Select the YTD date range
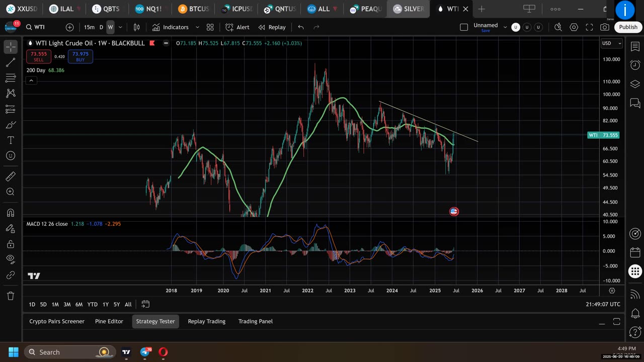Image resolution: width=644 pixels, height=362 pixels. (93, 304)
